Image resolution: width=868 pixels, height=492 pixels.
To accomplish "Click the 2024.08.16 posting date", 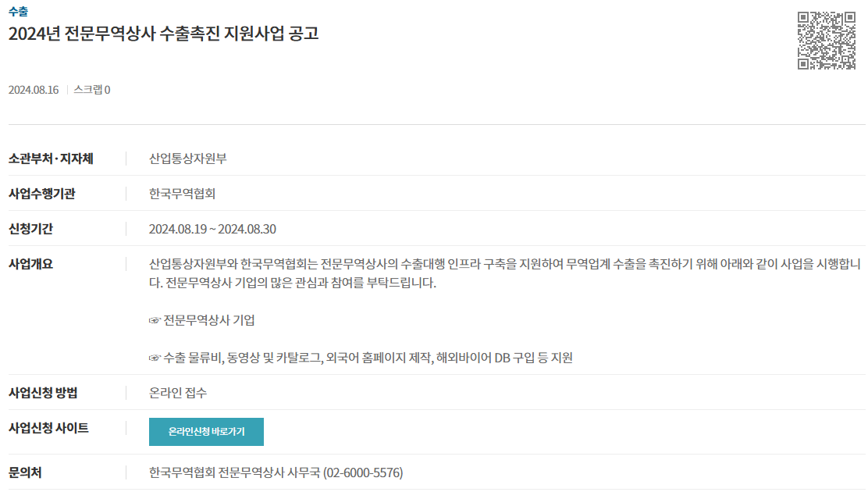I will tap(34, 90).
